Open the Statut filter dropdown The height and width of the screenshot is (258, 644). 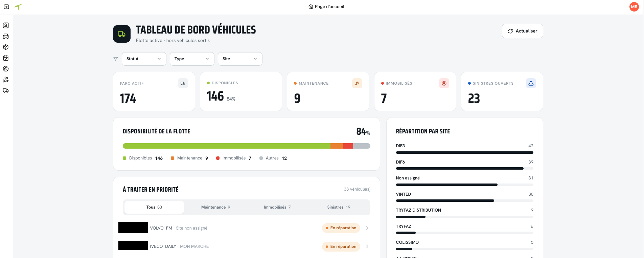[x=144, y=59]
